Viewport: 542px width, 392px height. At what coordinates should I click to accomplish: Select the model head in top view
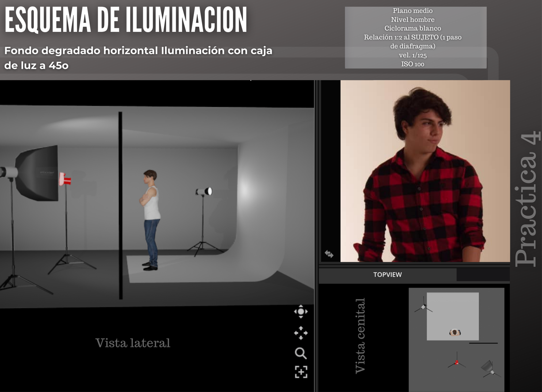455,333
